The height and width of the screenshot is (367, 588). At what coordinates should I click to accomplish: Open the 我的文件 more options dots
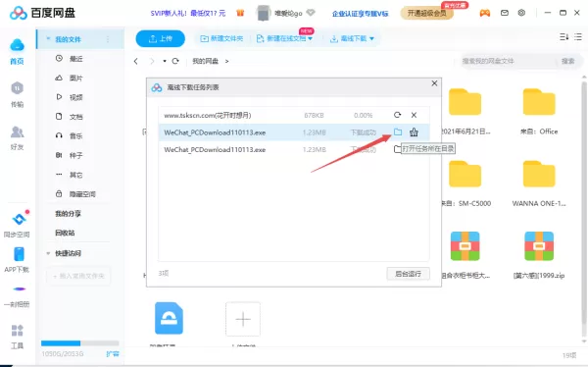[108, 39]
